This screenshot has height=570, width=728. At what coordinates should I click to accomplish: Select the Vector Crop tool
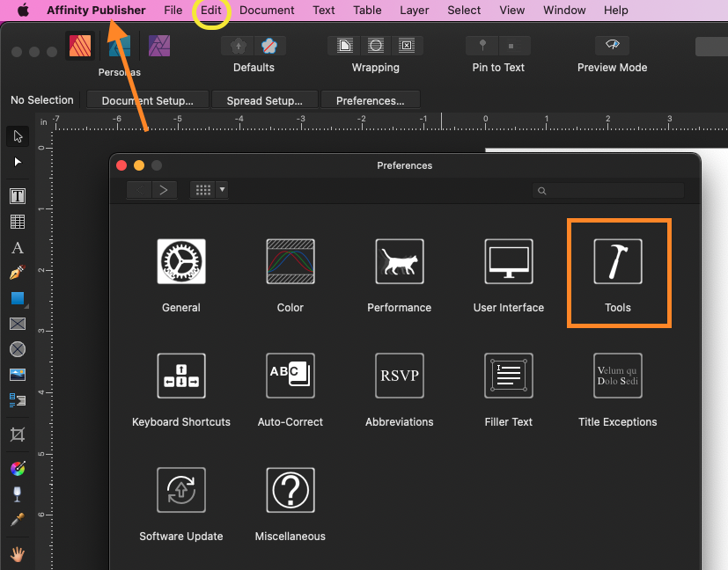[x=18, y=435]
